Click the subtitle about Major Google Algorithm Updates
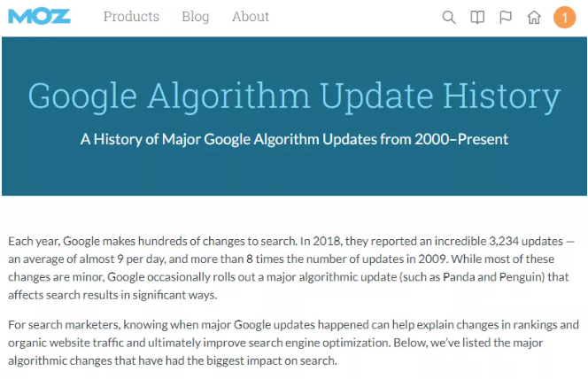The width and height of the screenshot is (588, 379). [x=294, y=139]
